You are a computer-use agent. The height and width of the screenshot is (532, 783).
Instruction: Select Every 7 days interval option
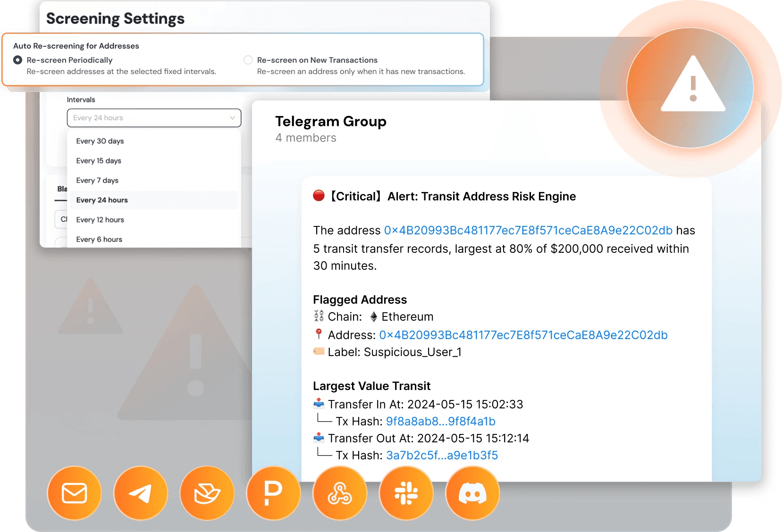[x=96, y=180]
